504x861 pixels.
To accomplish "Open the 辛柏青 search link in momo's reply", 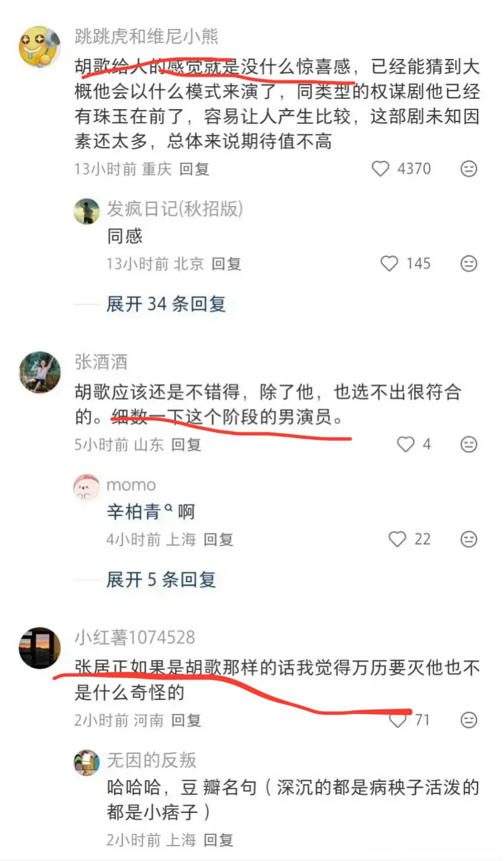I will (139, 512).
